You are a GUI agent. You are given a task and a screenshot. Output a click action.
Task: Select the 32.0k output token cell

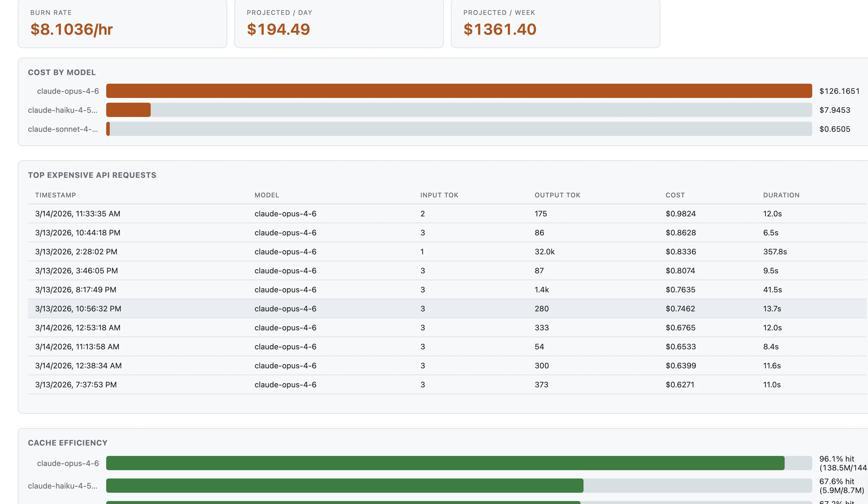[x=545, y=252]
